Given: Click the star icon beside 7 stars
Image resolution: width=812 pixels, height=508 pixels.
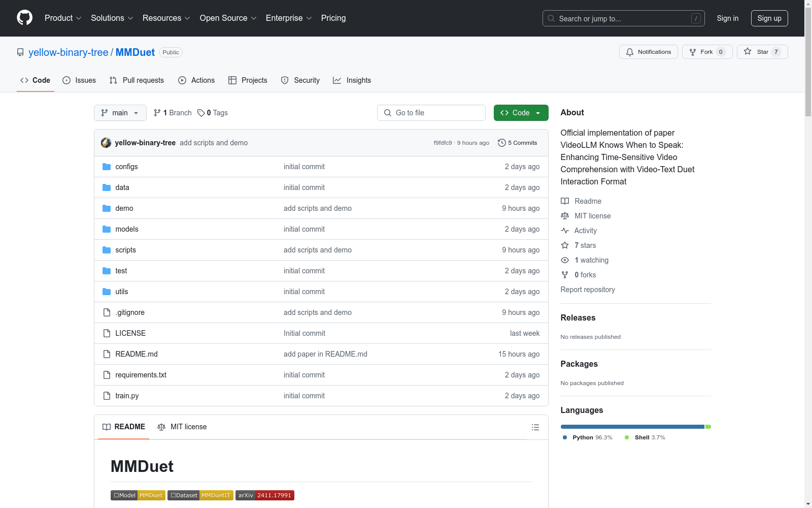Looking at the screenshot, I should 565,245.
